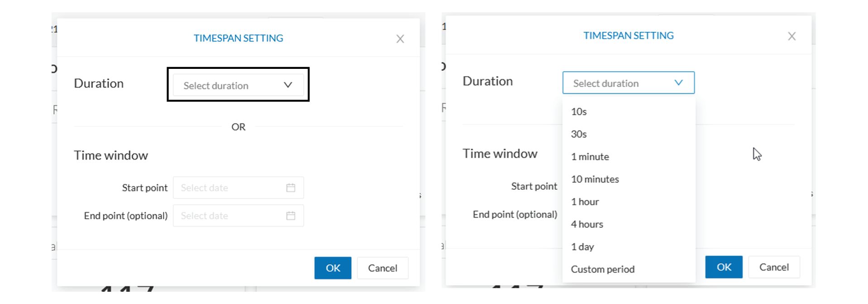Image resolution: width=868 pixels, height=304 pixels.
Task: Choose 1 hour as the duration
Action: click(585, 202)
